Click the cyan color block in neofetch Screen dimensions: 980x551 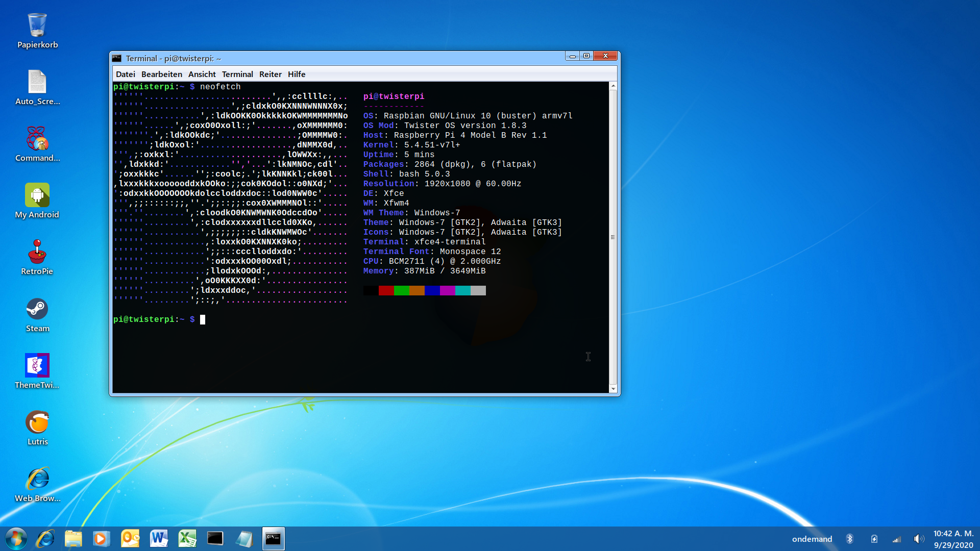[x=463, y=290]
